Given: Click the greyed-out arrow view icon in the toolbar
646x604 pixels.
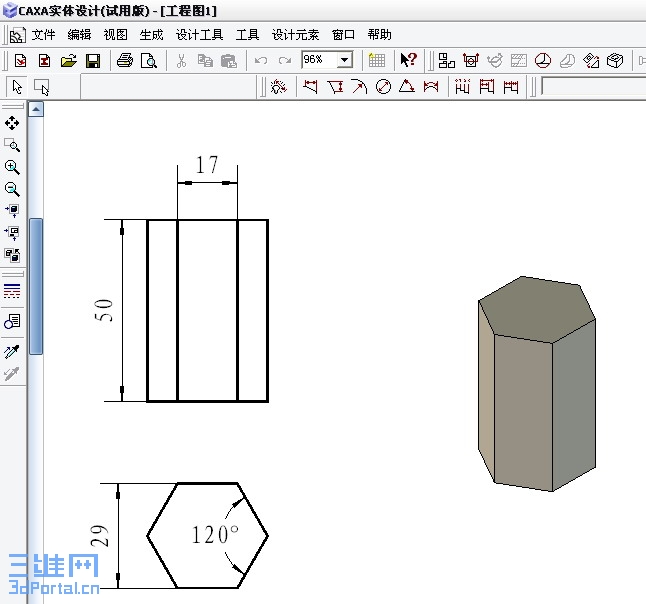Looking at the screenshot, I should (x=495, y=61).
